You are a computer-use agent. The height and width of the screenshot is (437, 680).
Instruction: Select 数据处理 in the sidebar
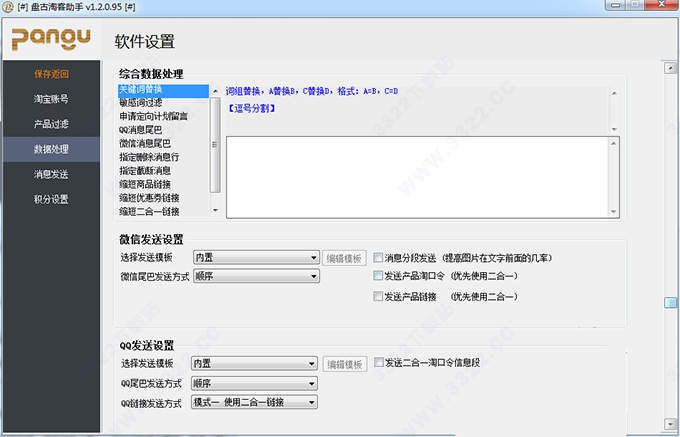click(51, 149)
